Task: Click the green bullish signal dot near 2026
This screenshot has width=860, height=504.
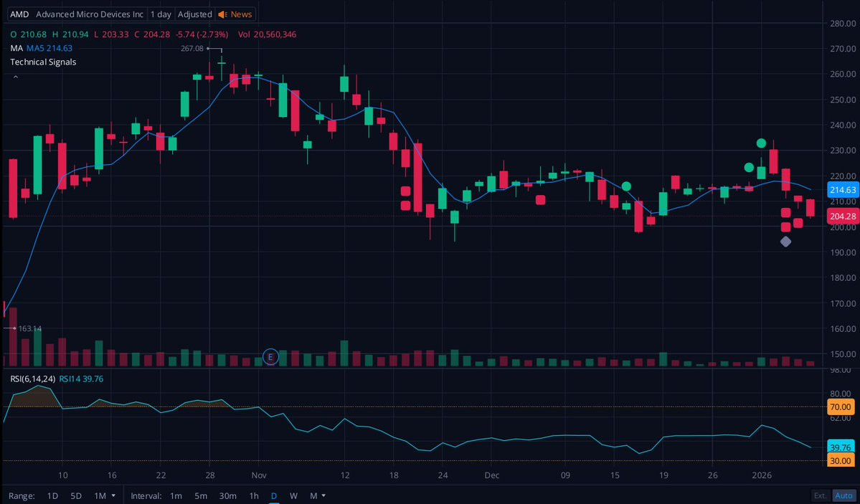Action: click(761, 143)
